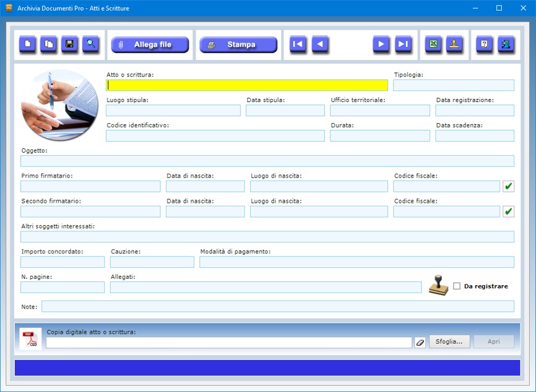Click the app icon in title bar
Viewport: 536px width, 392px height.
coord(9,8)
